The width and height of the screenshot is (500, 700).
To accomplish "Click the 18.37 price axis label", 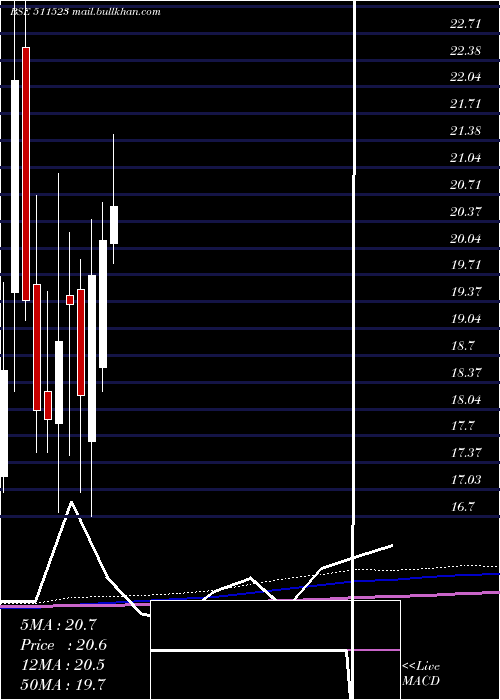I will click(466, 372).
